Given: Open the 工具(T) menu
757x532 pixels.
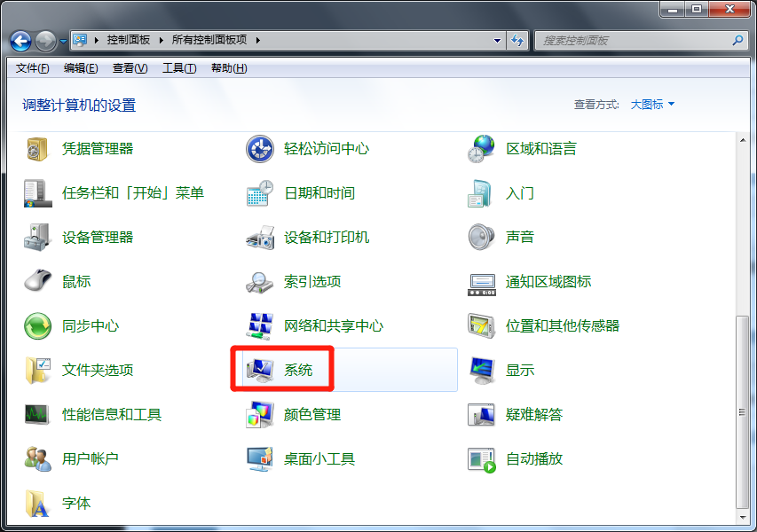Looking at the screenshot, I should [x=179, y=68].
